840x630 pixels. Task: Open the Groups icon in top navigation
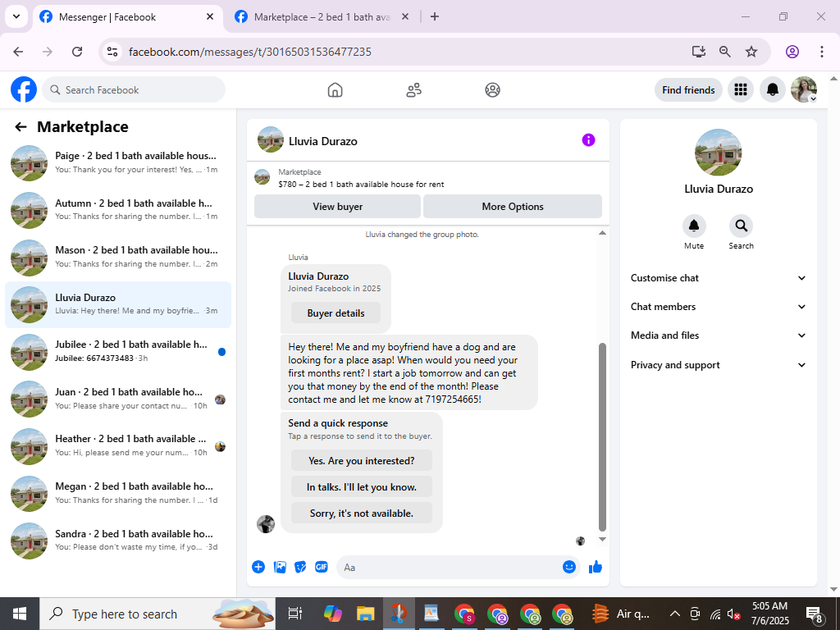[492, 90]
